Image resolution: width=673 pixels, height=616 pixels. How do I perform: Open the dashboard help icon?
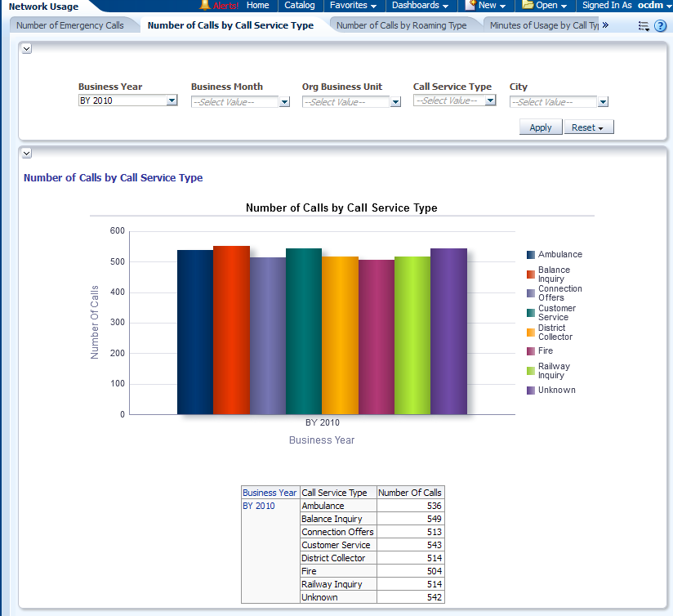(661, 26)
